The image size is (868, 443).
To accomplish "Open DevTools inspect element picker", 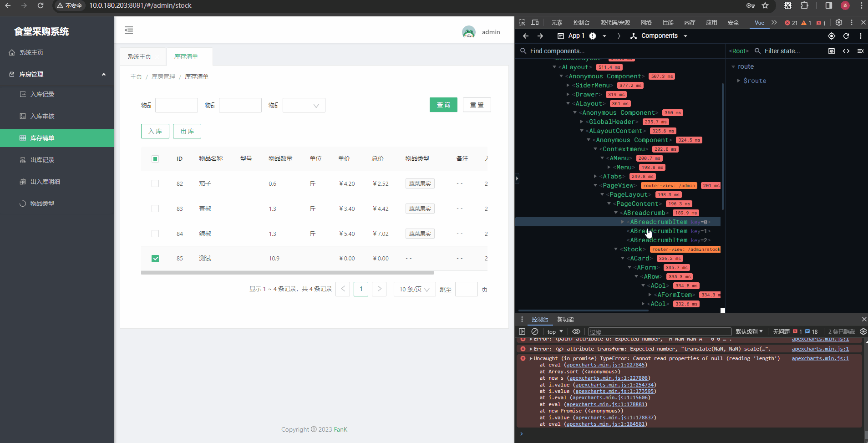I will click(522, 22).
